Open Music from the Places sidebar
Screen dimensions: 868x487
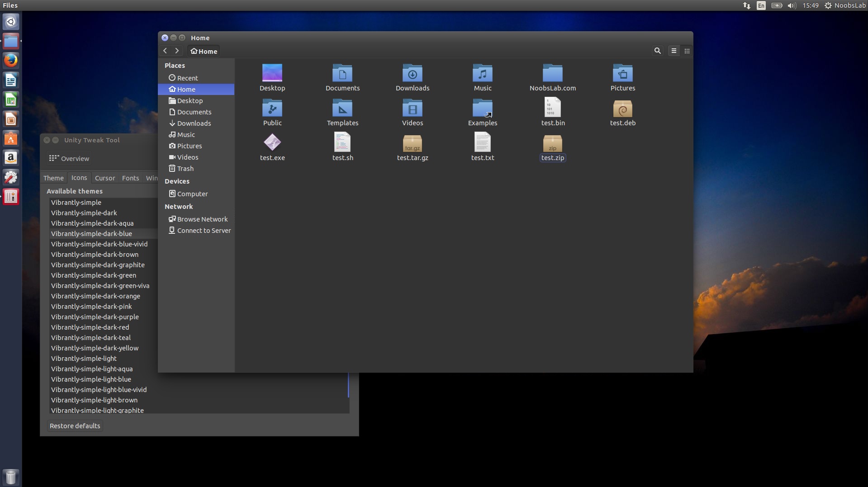(x=196, y=135)
